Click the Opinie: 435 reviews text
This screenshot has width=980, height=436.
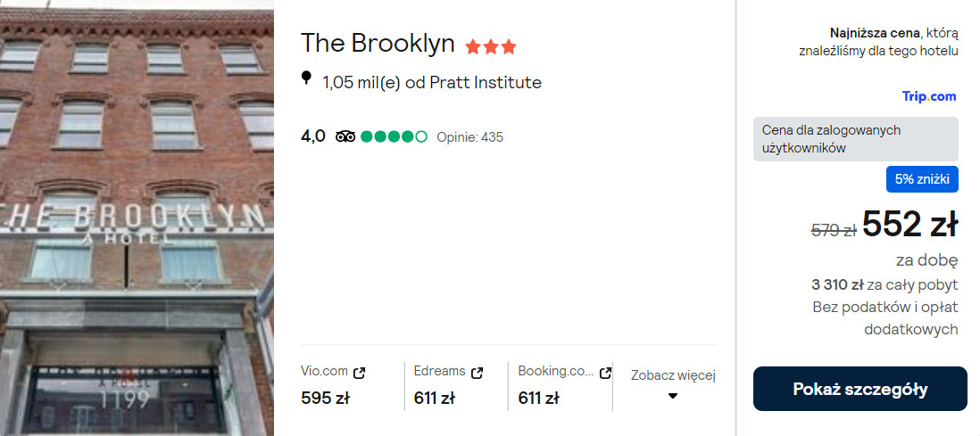point(469,137)
